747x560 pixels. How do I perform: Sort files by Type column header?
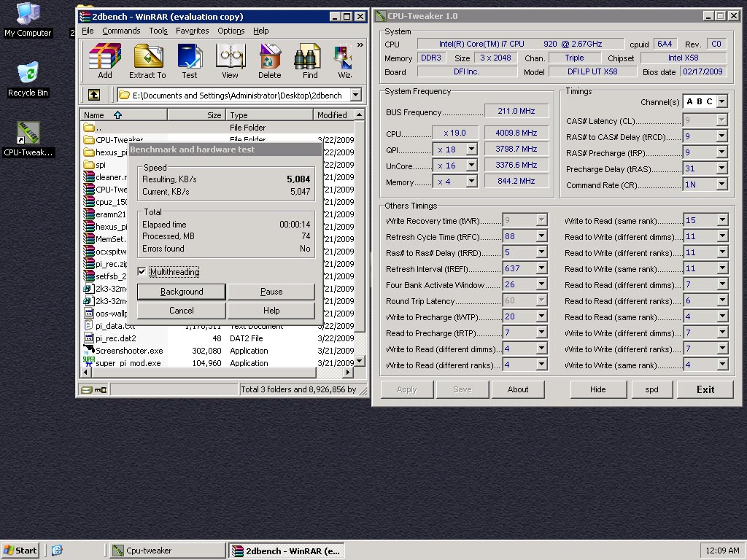(x=269, y=114)
